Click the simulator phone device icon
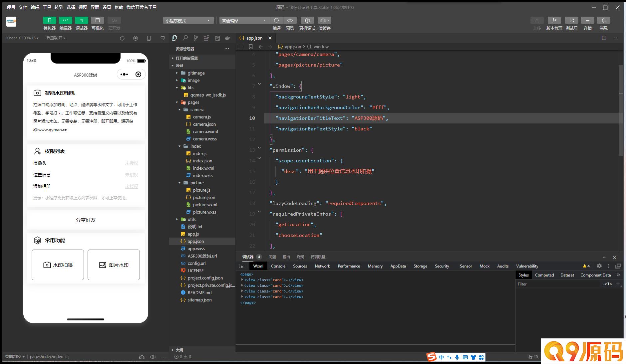This screenshot has width=626, height=364. coord(149,38)
